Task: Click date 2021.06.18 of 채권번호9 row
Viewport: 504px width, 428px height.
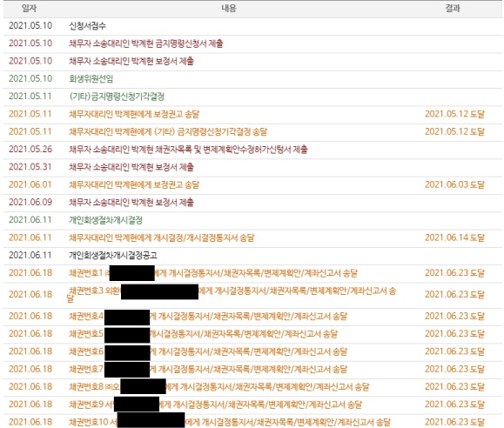Action: click(30, 405)
